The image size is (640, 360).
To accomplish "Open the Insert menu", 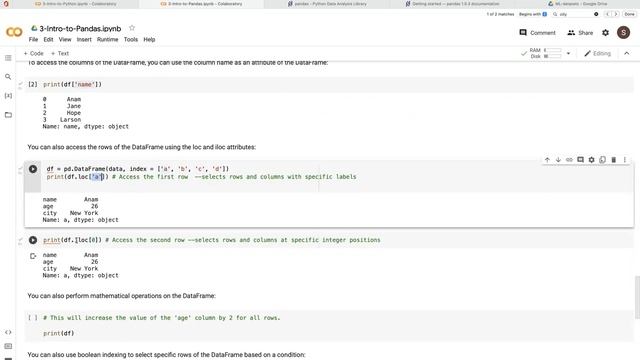I will tap(84, 40).
